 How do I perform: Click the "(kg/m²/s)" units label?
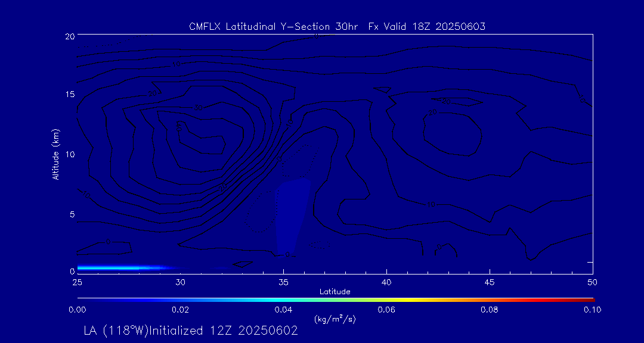335,319
